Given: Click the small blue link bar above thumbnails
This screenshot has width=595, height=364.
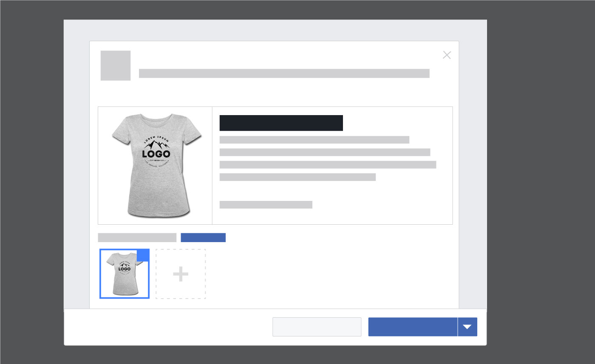Looking at the screenshot, I should coord(203,237).
